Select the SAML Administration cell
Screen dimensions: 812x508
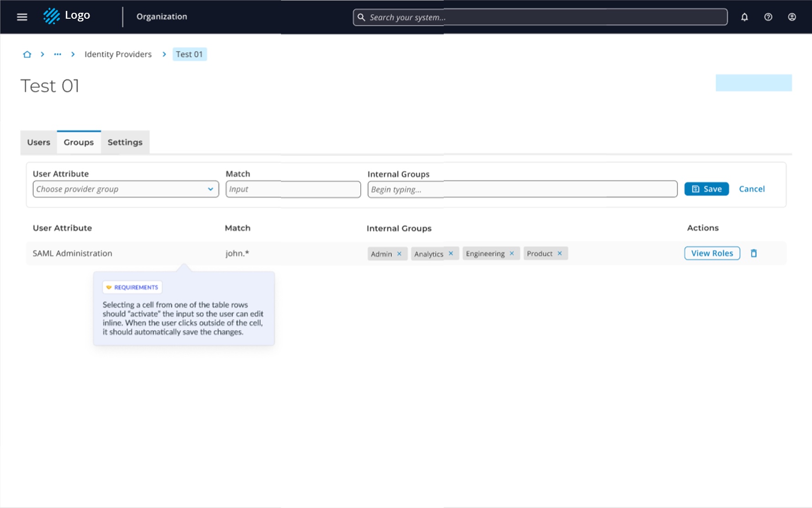(x=72, y=253)
